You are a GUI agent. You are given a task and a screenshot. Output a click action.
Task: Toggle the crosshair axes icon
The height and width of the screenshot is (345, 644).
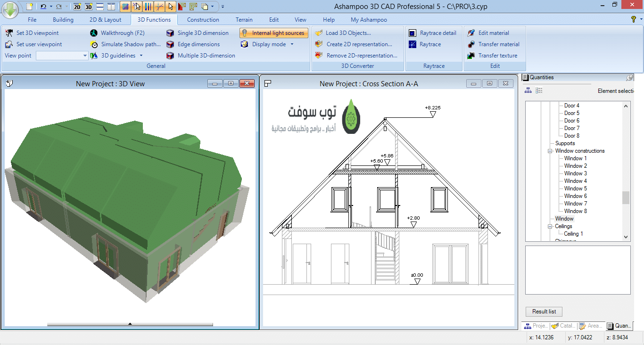pos(159,7)
